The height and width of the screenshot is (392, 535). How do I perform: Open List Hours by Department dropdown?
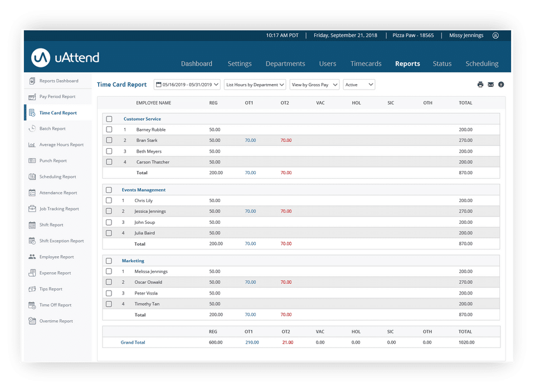point(255,85)
